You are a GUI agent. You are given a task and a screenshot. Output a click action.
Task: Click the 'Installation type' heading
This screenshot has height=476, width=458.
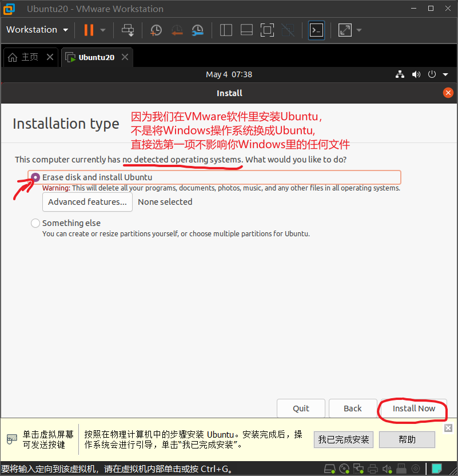pos(66,124)
